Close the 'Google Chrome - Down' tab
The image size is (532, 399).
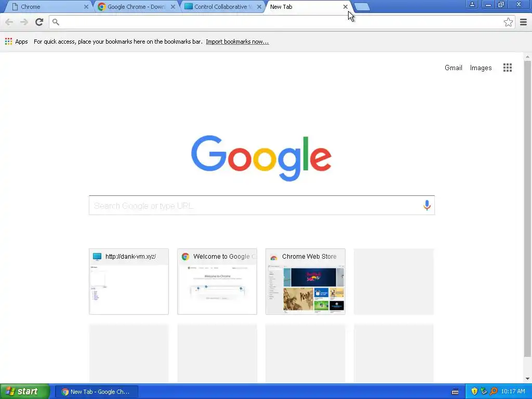pyautogui.click(x=172, y=7)
